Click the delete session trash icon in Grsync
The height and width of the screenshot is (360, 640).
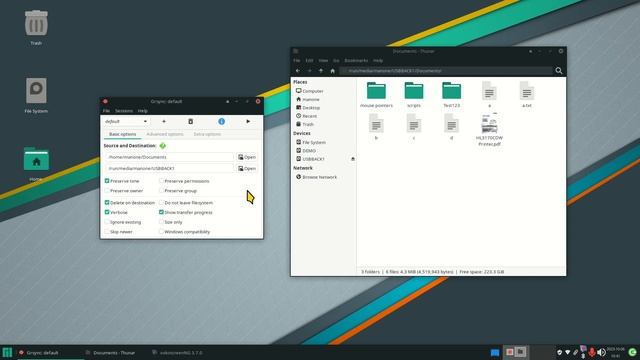point(190,121)
